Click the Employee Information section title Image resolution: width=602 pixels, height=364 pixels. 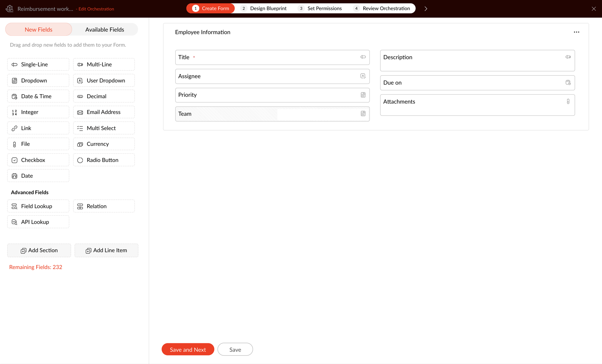202,32
